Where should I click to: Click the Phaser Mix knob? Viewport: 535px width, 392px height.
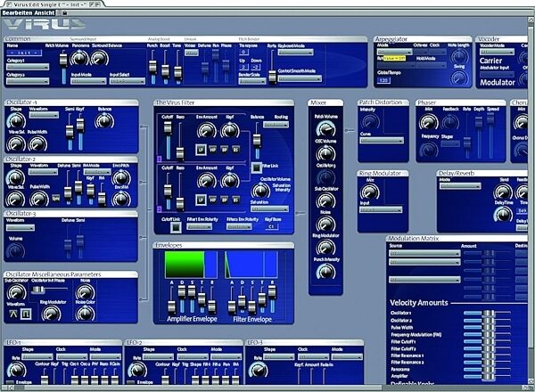pos(429,122)
